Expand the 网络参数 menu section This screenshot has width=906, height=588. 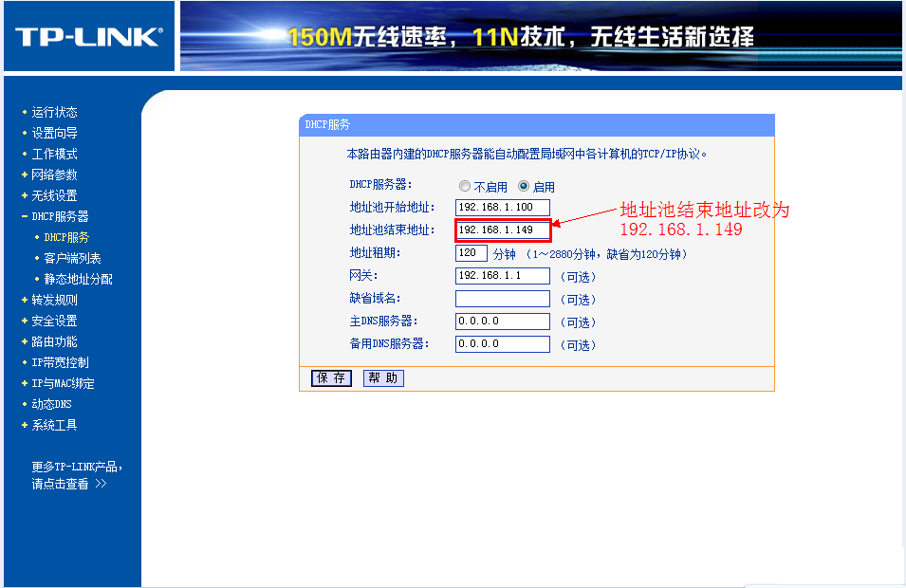(54, 175)
